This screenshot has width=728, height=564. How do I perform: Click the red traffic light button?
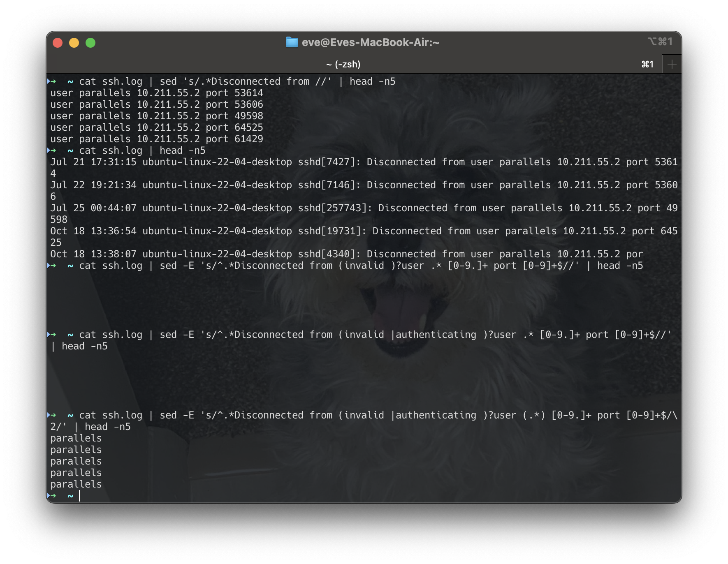pos(58,42)
